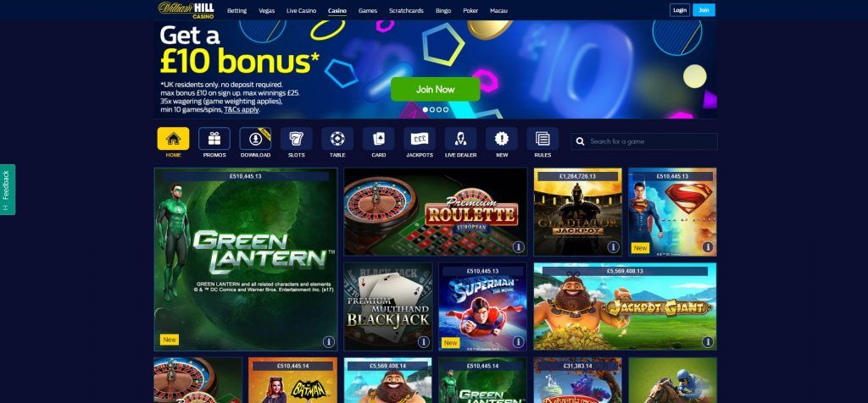The height and width of the screenshot is (403, 868).
Task: Show info for Jackpot Giant game
Action: click(x=708, y=342)
